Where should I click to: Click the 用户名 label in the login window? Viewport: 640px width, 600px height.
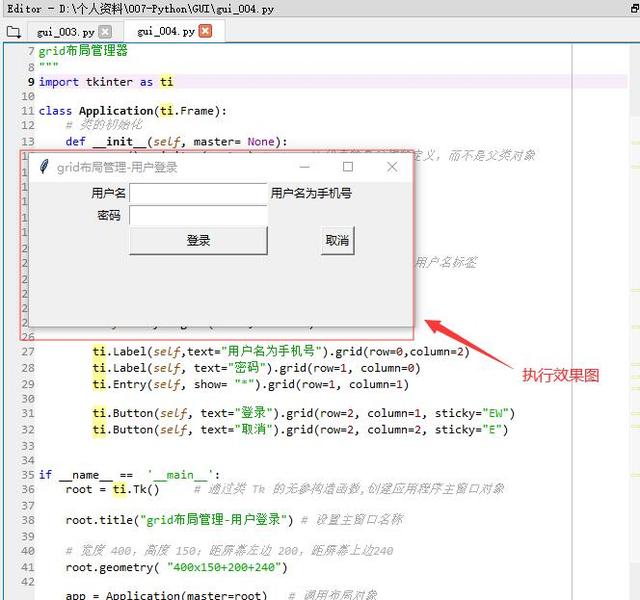click(x=108, y=193)
